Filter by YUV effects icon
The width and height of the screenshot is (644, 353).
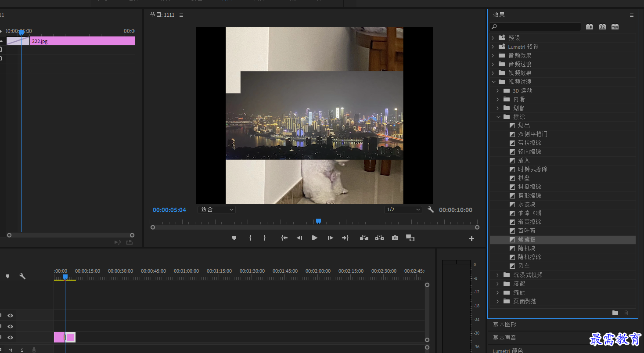615,27
